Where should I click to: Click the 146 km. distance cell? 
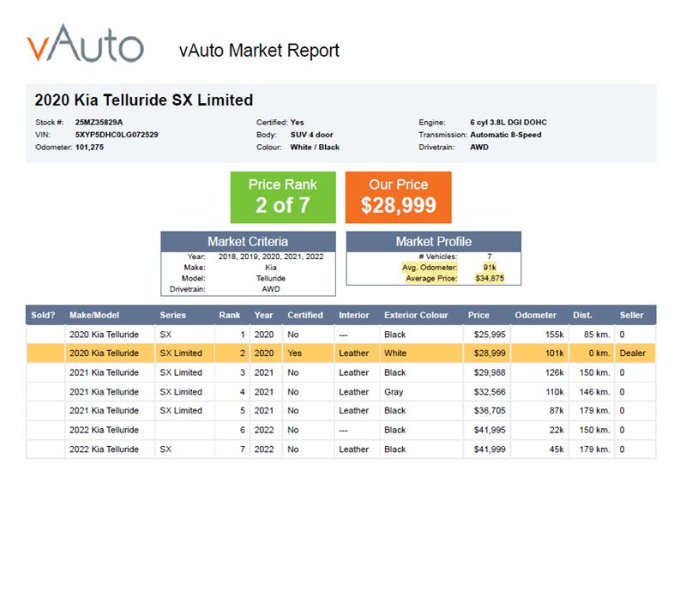[594, 392]
